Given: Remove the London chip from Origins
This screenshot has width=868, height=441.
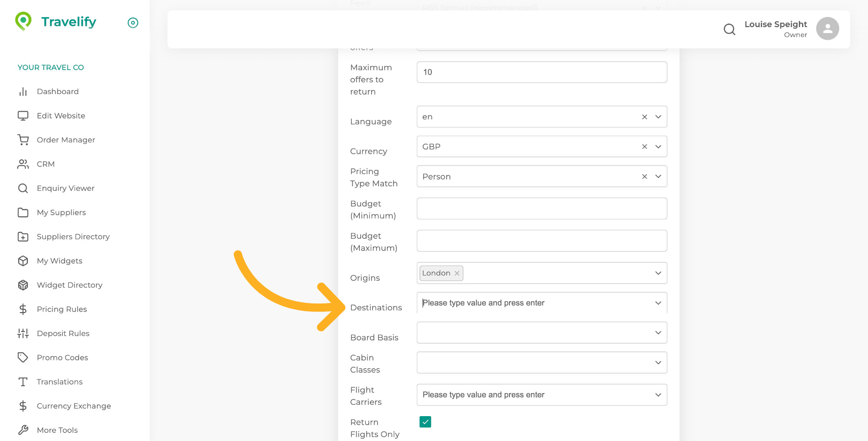Looking at the screenshot, I should (x=457, y=273).
